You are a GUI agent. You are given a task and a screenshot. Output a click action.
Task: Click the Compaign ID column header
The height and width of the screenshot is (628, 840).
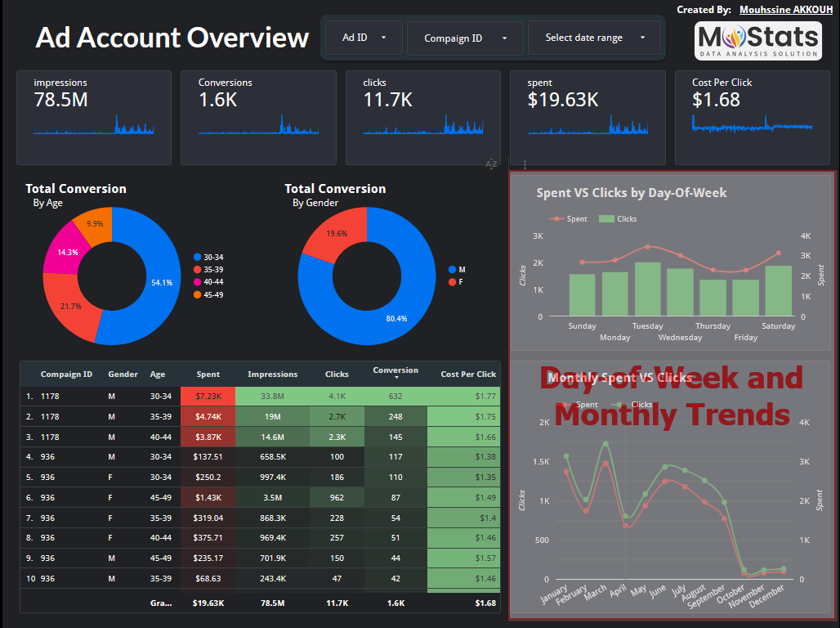tap(66, 375)
